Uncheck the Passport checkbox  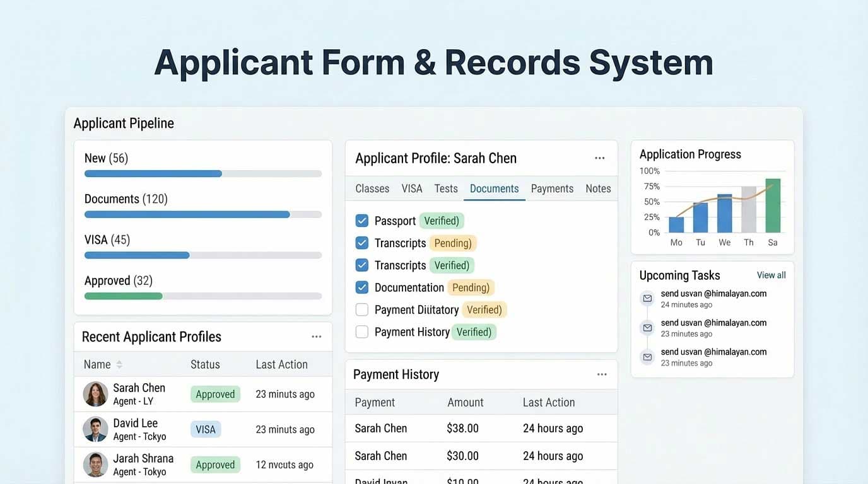pyautogui.click(x=362, y=221)
